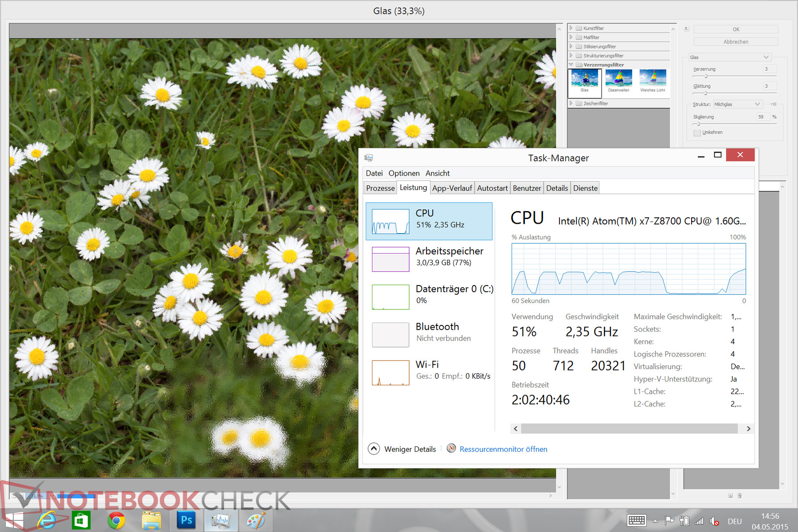798x532 pixels.
Task: Open the texture load flyout menu icon
Action: coord(773,104)
